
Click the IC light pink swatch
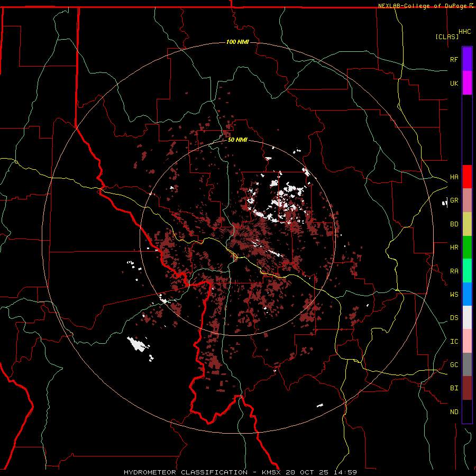(x=467, y=341)
